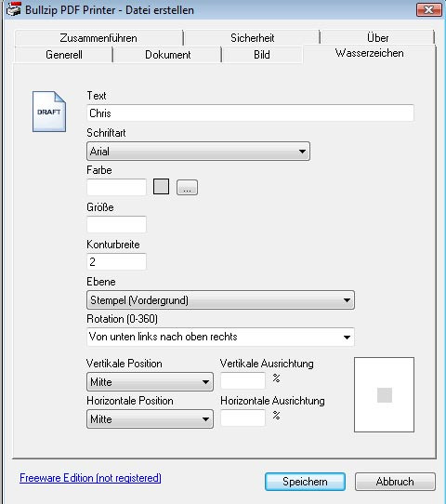Image resolution: width=446 pixels, height=504 pixels.
Task: Click the Horizontale Ausrichtung percent field
Action: (x=243, y=418)
